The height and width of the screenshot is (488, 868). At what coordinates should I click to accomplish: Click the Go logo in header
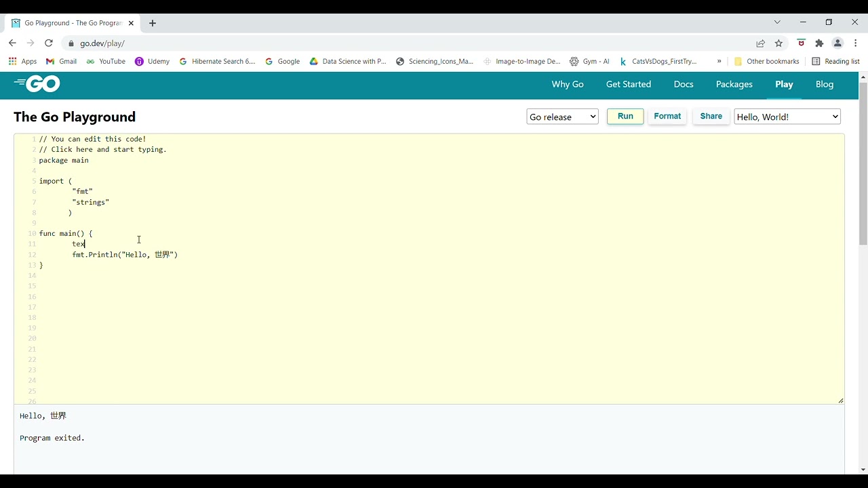click(x=37, y=84)
